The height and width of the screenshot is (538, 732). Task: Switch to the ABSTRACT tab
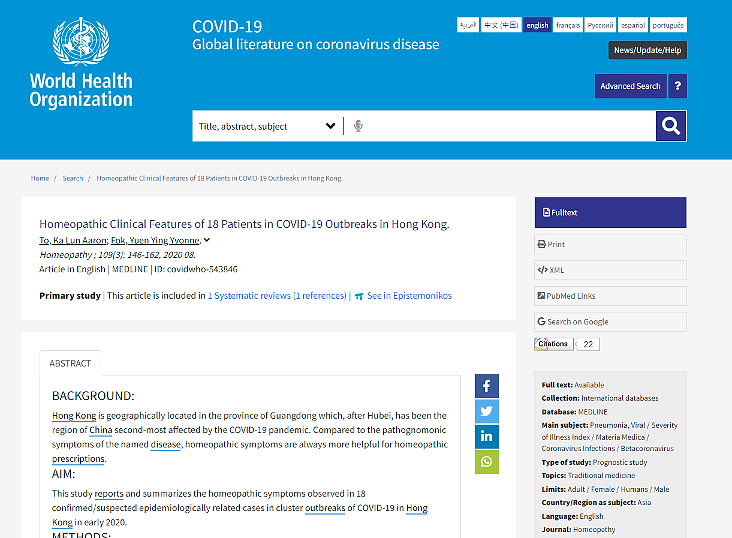[x=70, y=363]
